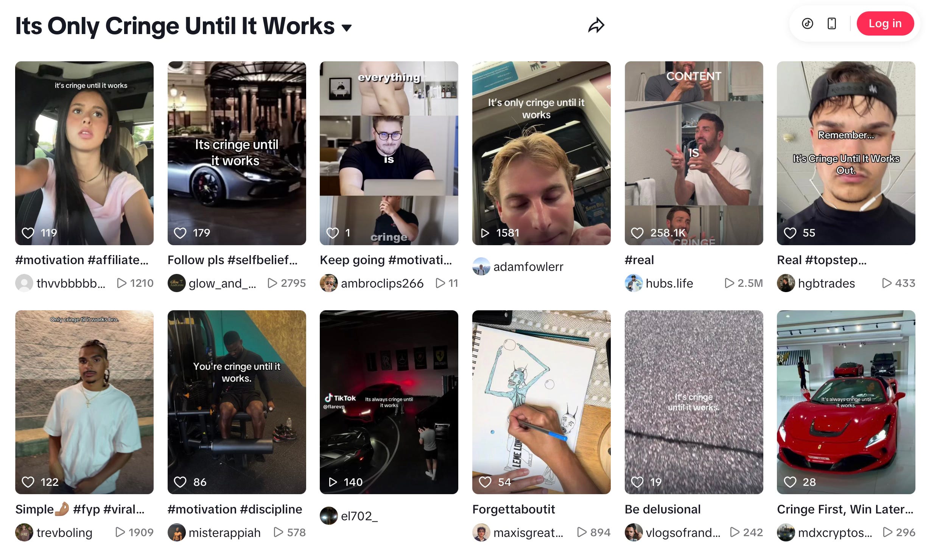Open 'Be delusional' video caption
937x560 pixels.
coord(663,509)
